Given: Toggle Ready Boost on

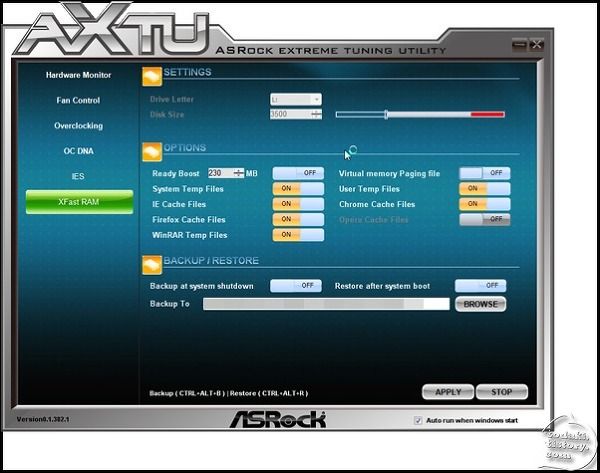Looking at the screenshot, I should pyautogui.click(x=298, y=173).
